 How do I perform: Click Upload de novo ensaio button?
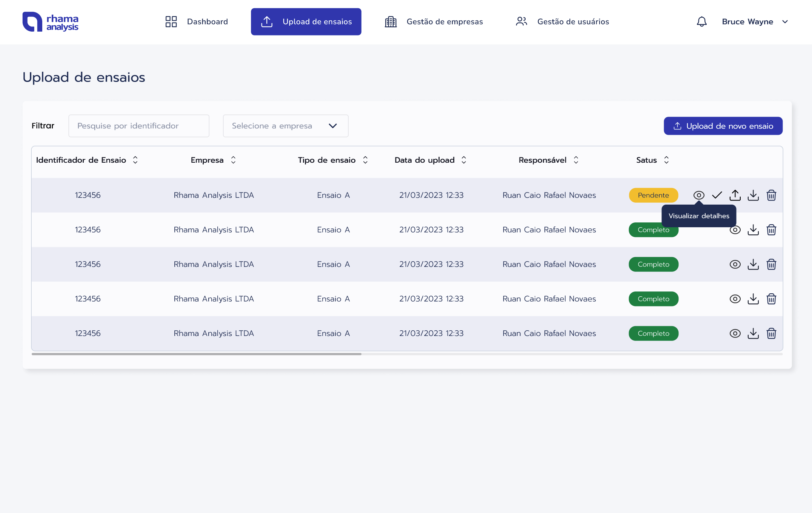[x=723, y=126]
